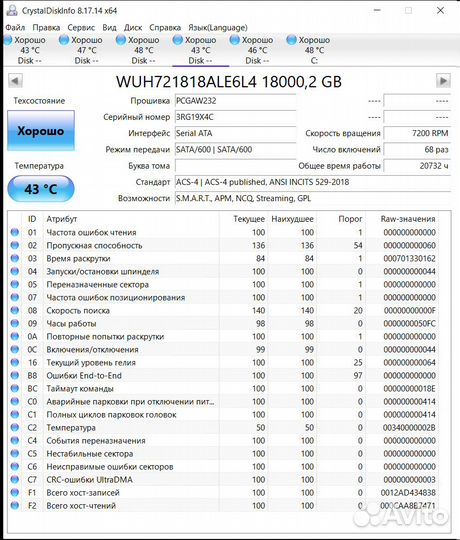460x540 pixels.
Task: Click the SATA/600 | SATA/600 transfer mode field
Action: click(236, 149)
